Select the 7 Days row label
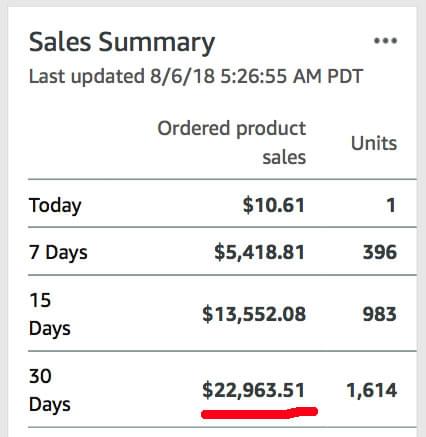 [x=58, y=252]
